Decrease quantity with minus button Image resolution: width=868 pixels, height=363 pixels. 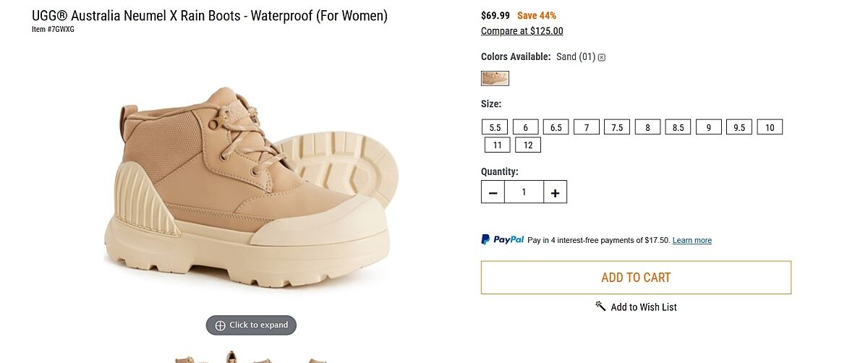point(493,192)
